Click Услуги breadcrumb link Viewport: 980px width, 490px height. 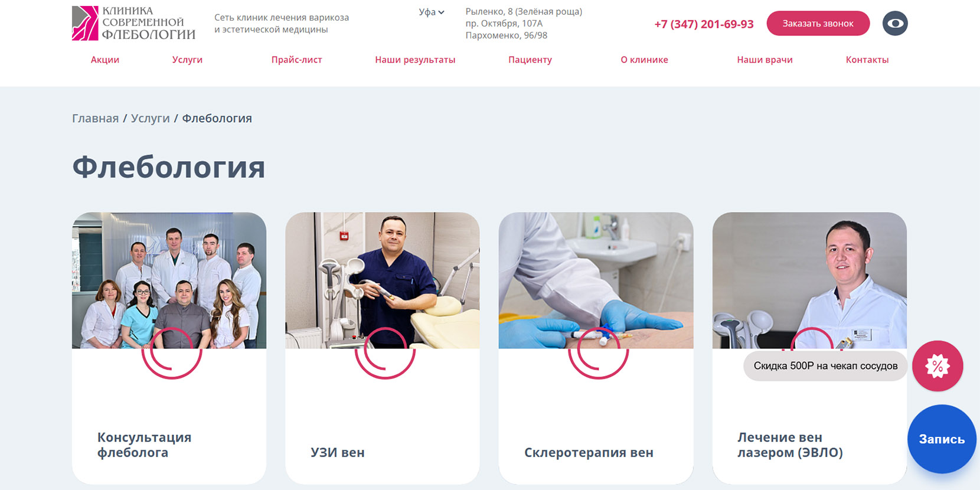pyautogui.click(x=150, y=118)
